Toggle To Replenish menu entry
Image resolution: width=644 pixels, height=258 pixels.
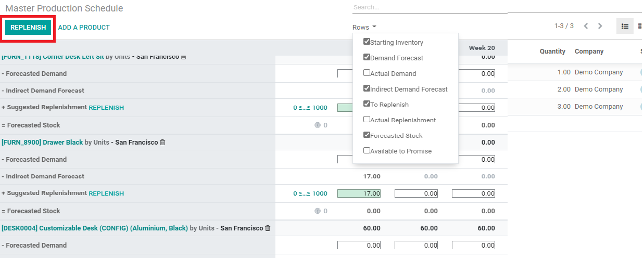(x=367, y=104)
